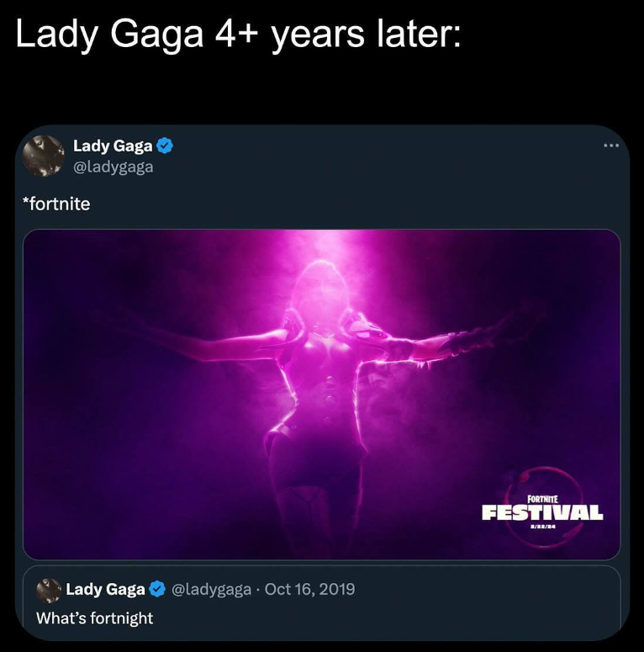Open Lady Gaga's profile avatar on the main tweet

point(43,156)
